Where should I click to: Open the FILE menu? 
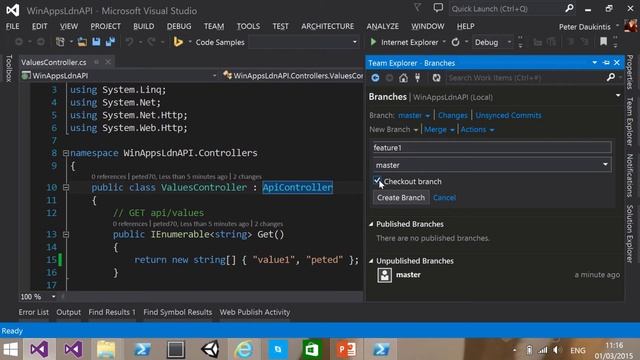pos(12,26)
